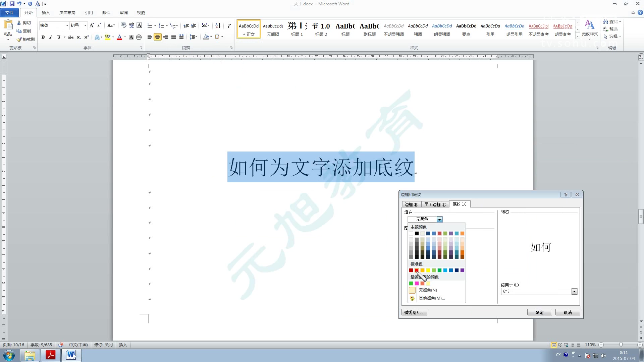Viewport: 644px width, 362px height.
Task: Select the clear formatting icon
Action: click(x=124, y=25)
